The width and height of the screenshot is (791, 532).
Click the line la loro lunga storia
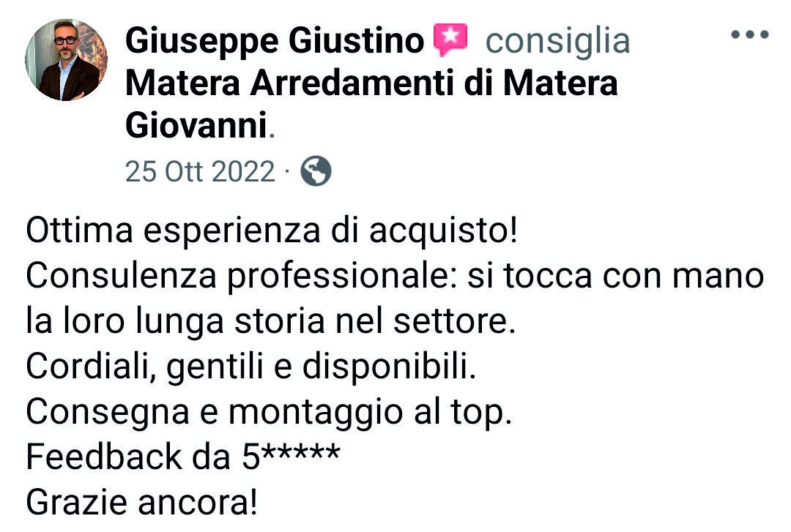[271, 322]
